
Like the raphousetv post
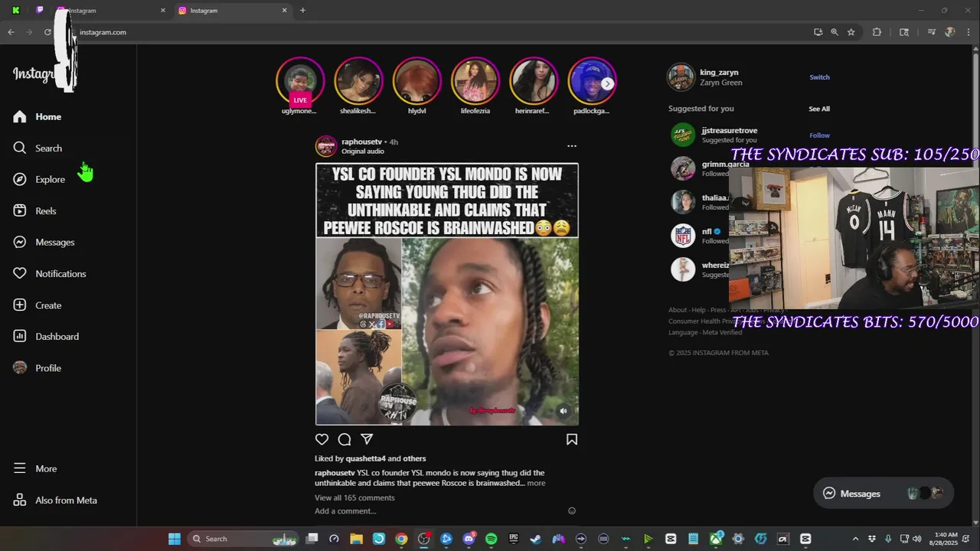(322, 439)
